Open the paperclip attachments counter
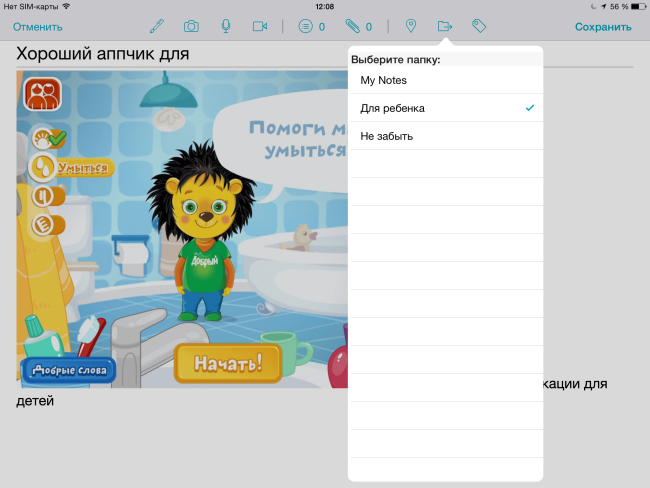Screen dimensions: 650x488 tap(359, 27)
